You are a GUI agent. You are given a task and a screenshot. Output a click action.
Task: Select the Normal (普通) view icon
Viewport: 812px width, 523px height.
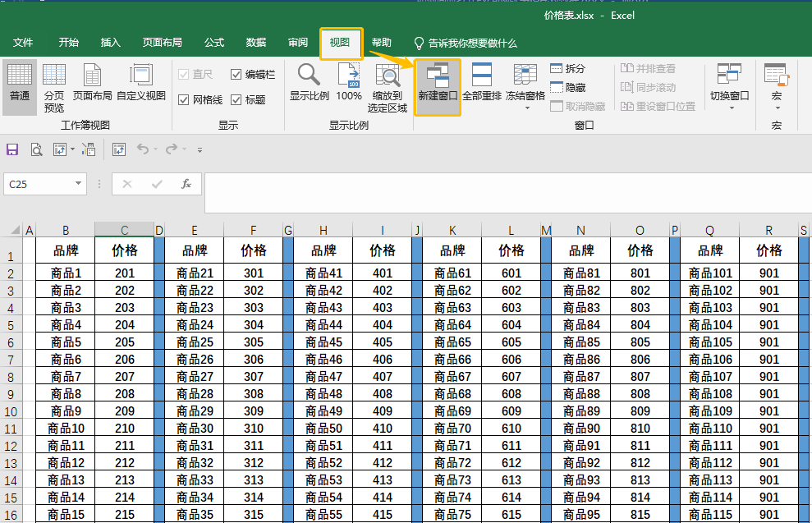point(19,85)
